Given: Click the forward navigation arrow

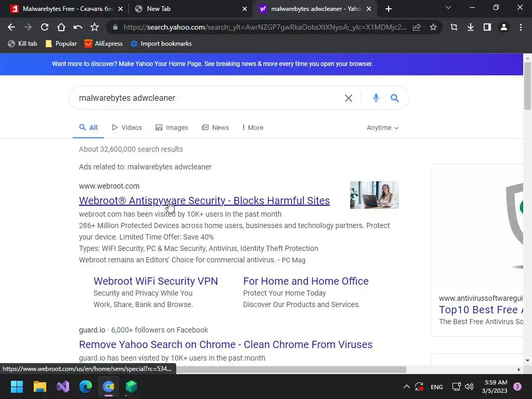Looking at the screenshot, I should click(28, 27).
